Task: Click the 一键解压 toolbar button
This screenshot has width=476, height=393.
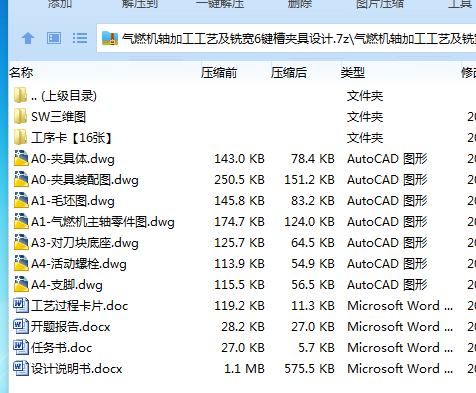Action: coord(220,4)
